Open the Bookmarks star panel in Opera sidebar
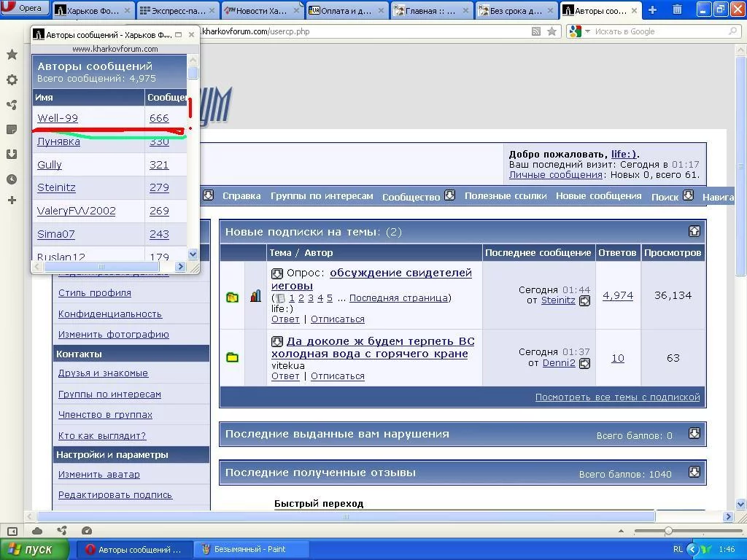Viewport: 747px width, 560px height. click(12, 55)
